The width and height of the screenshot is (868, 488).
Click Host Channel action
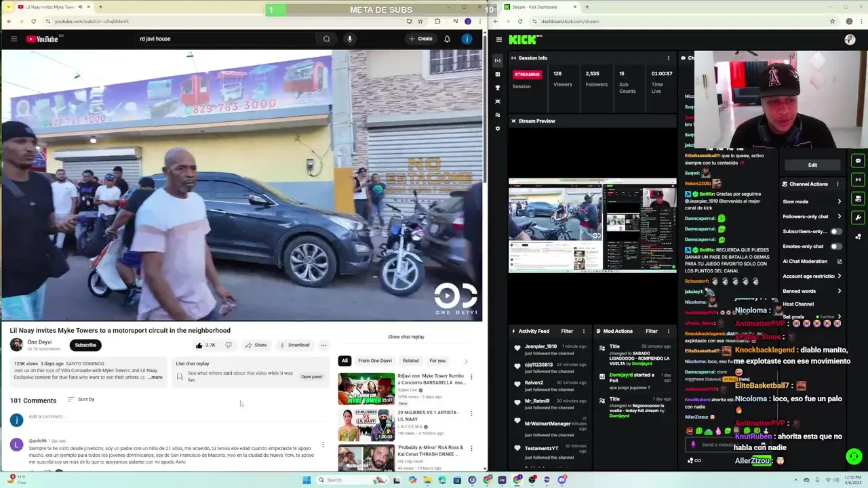(x=798, y=304)
